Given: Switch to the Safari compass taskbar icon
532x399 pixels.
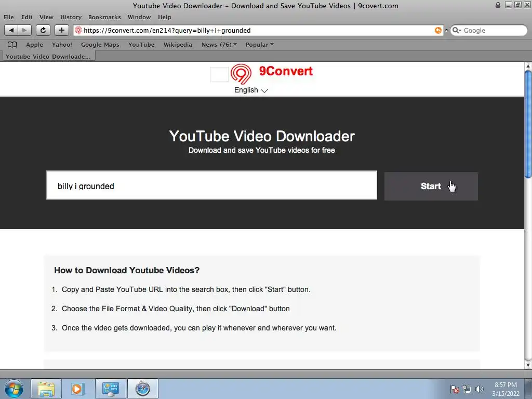Looking at the screenshot, I should click(142, 389).
